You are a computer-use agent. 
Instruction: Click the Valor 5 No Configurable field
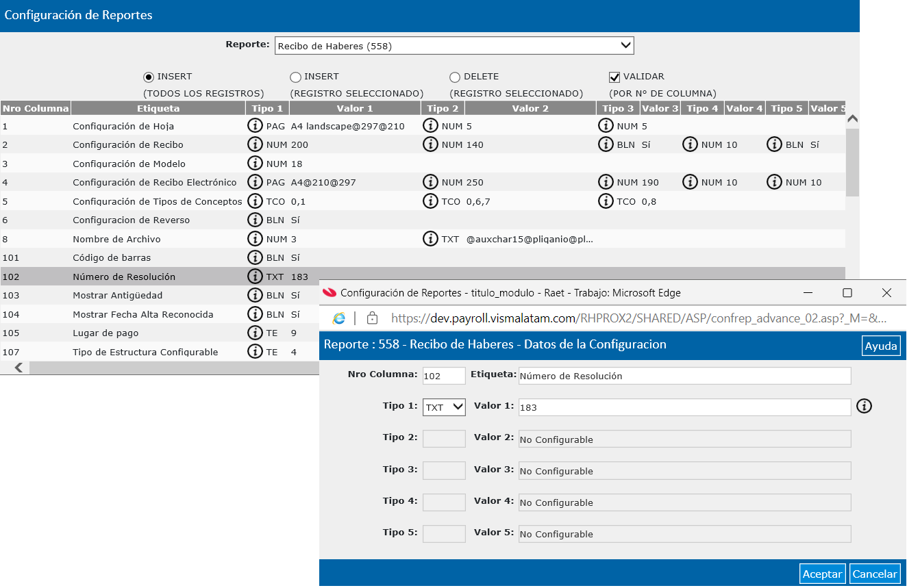pos(684,533)
